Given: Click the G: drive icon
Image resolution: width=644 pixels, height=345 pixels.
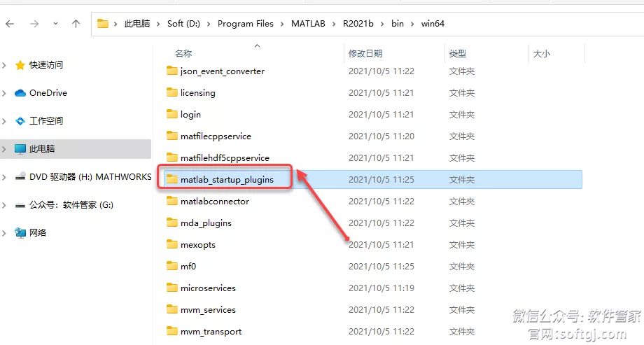Looking at the screenshot, I should point(20,205).
